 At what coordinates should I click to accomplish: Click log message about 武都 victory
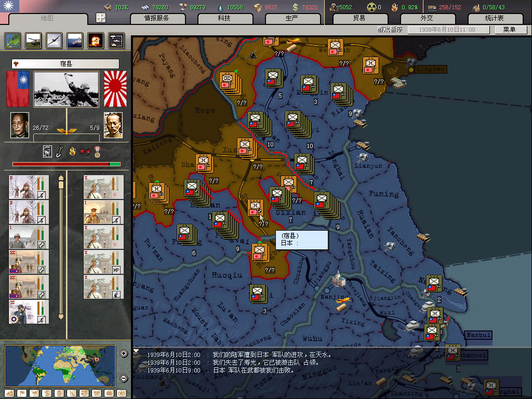(220, 370)
